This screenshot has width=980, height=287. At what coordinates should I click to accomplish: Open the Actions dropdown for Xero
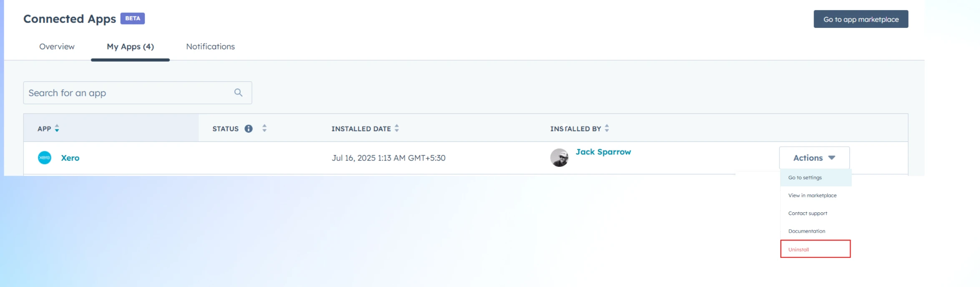[x=814, y=158]
